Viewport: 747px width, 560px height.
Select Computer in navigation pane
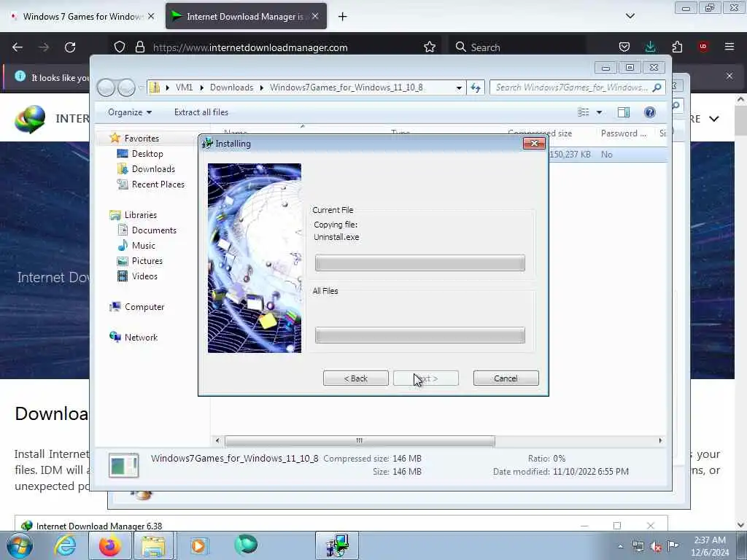tap(144, 307)
